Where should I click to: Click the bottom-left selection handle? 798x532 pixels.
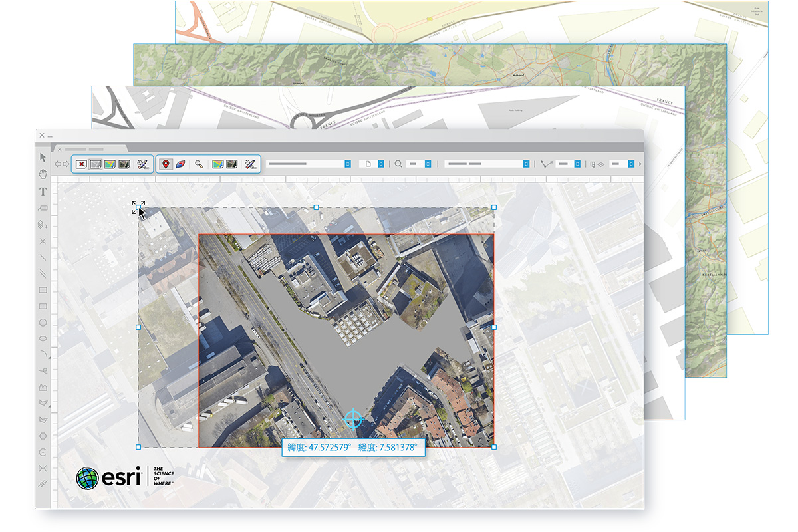138,447
